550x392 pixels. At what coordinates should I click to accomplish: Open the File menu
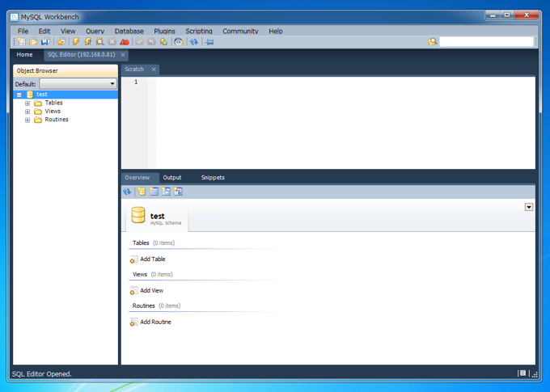(x=23, y=31)
